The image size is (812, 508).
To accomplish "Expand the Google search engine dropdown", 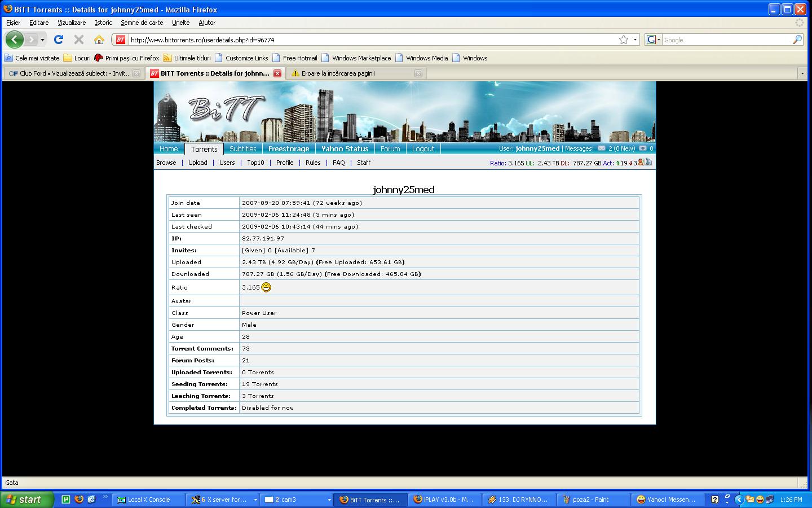I will pos(654,40).
